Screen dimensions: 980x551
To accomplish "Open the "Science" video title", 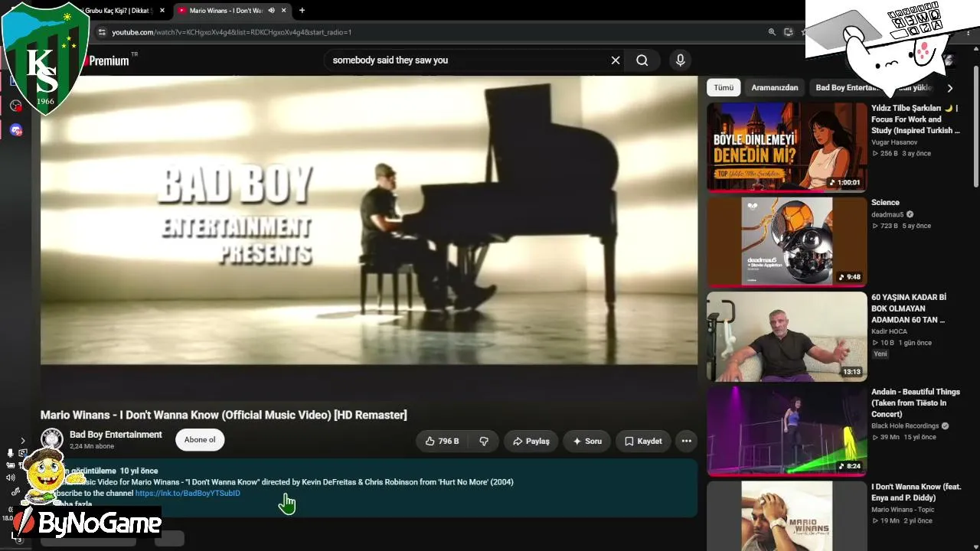I will pyautogui.click(x=885, y=203).
